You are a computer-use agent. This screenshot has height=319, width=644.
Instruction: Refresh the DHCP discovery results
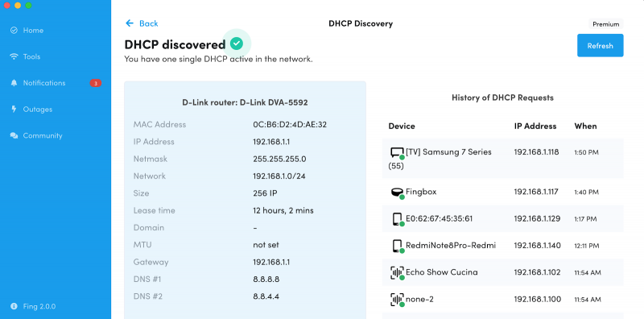pos(600,46)
